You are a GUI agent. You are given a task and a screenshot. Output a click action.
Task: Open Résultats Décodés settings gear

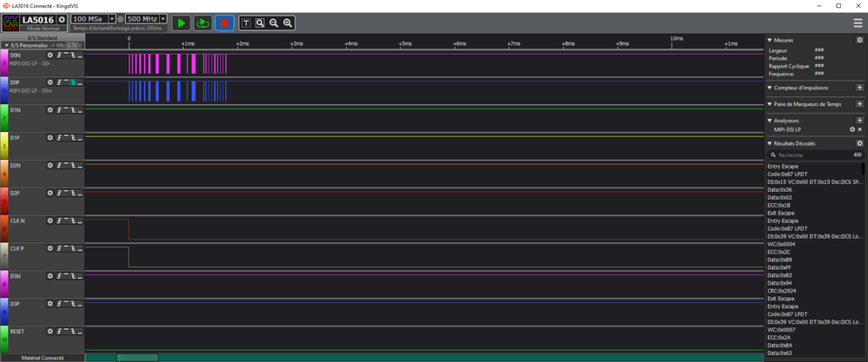click(859, 143)
